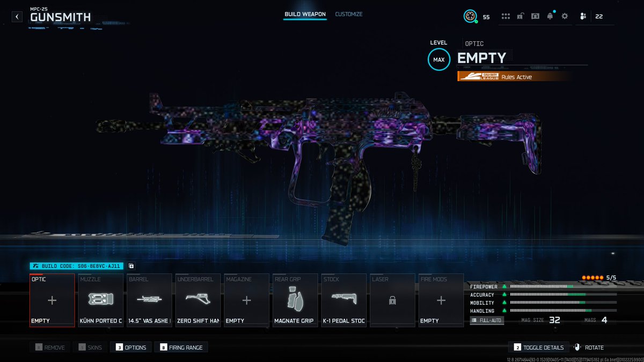Select the empty Fire Mods slot
Screen dimensions: 644x362
click(441, 300)
